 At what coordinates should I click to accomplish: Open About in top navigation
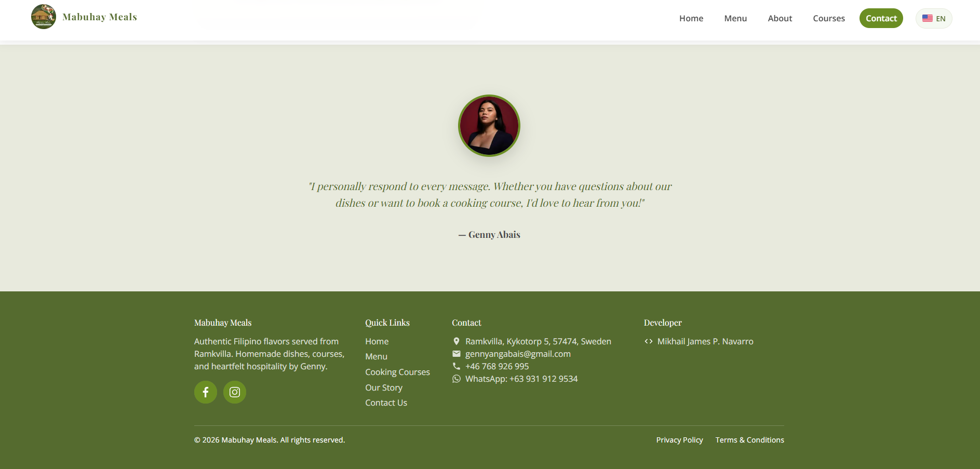(780, 18)
